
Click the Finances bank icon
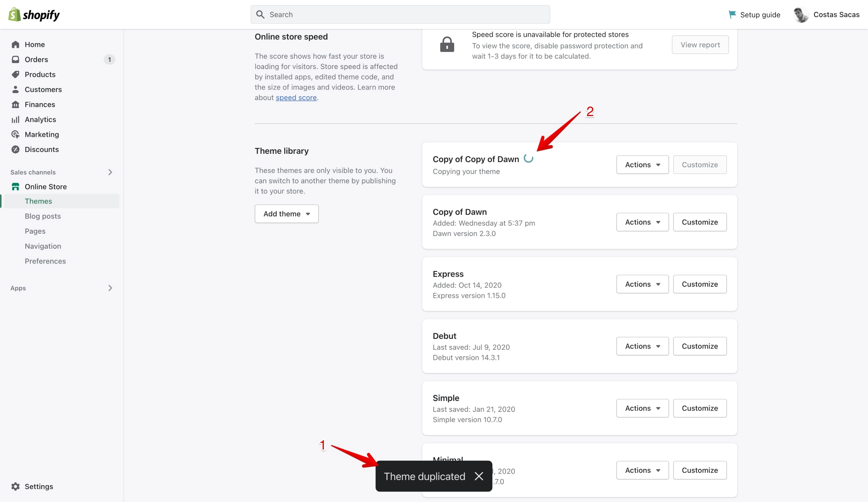15,104
